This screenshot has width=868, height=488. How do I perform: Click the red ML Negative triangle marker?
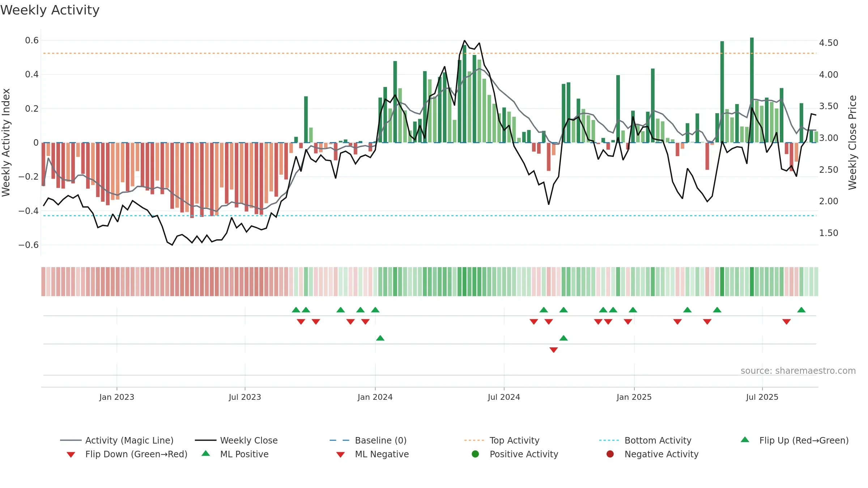tap(554, 350)
